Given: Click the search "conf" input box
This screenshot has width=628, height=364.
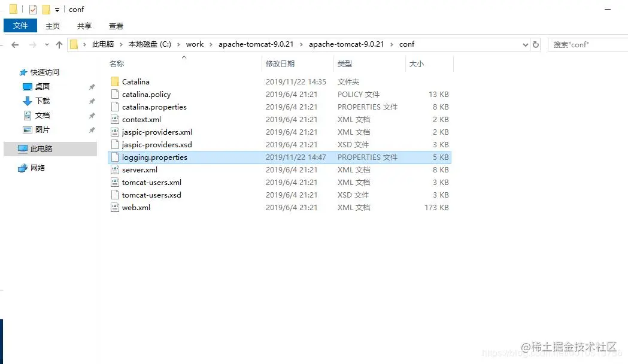Looking at the screenshot, I should [x=587, y=44].
